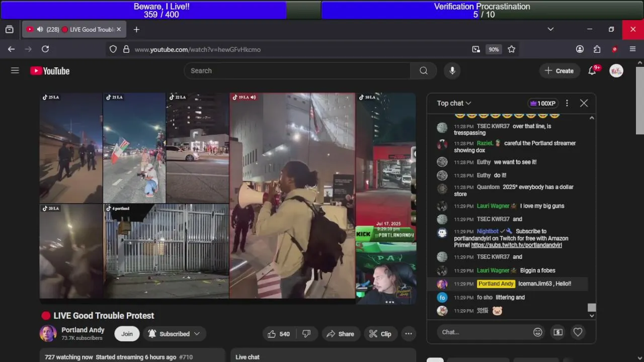This screenshot has height=362, width=644.
Task: Open the Create menu
Action: pyautogui.click(x=559, y=71)
